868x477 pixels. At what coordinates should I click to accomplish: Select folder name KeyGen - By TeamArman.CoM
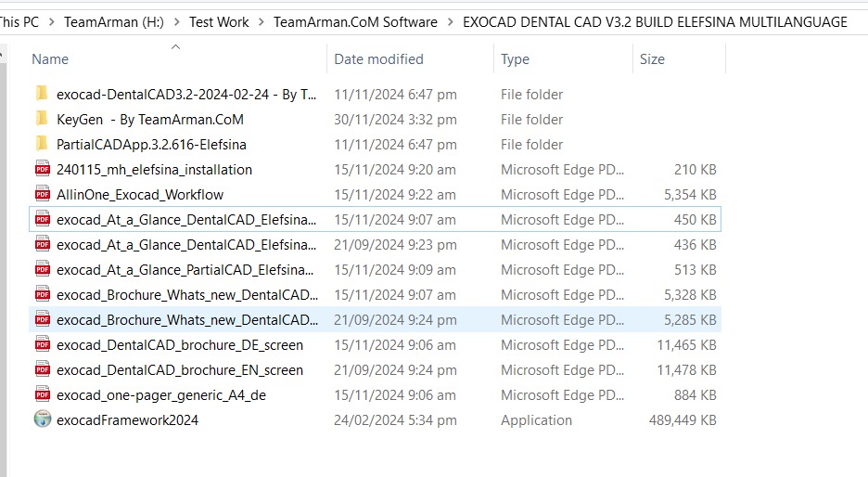coord(150,120)
